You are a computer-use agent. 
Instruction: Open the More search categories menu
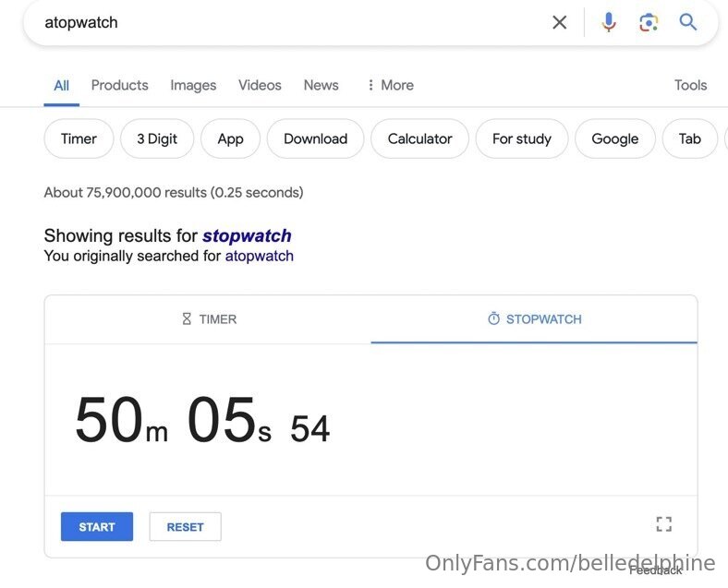[x=390, y=85]
